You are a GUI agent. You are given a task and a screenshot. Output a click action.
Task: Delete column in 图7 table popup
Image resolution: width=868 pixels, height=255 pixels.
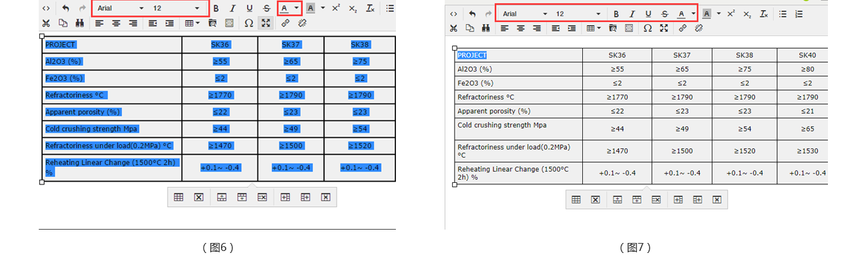pyautogui.click(x=716, y=200)
